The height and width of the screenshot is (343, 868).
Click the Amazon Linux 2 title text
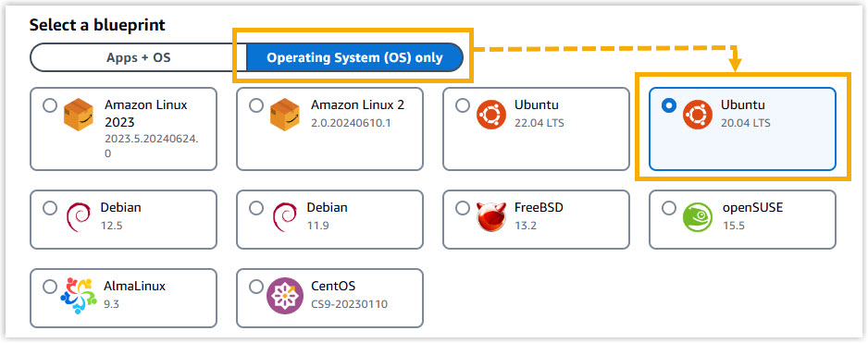(x=357, y=105)
